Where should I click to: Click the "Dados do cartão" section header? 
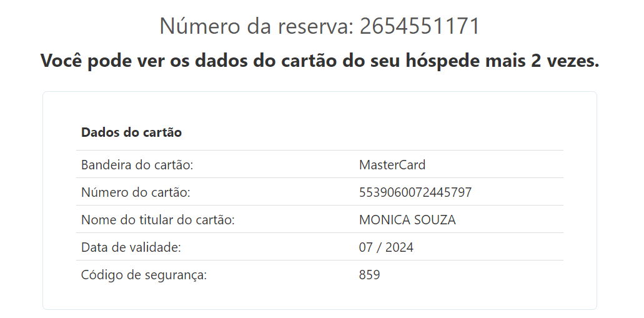coord(131,132)
